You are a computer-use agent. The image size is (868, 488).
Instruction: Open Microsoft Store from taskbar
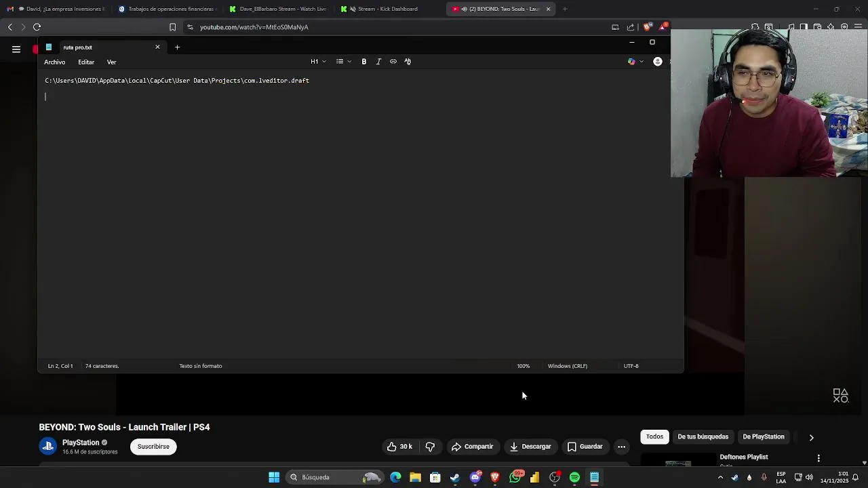[435, 477]
